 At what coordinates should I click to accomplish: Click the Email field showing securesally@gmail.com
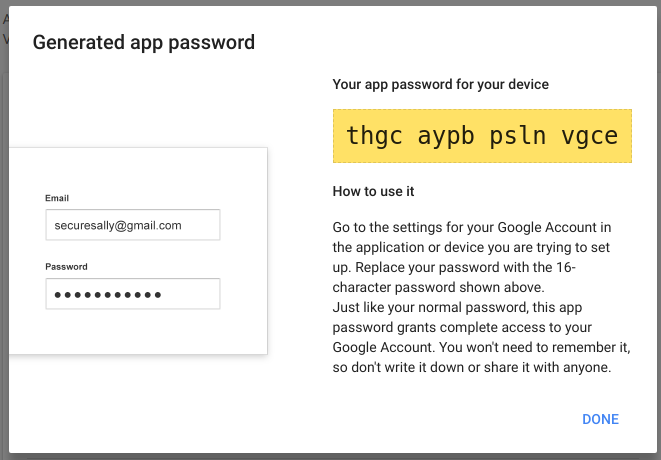tap(132, 225)
